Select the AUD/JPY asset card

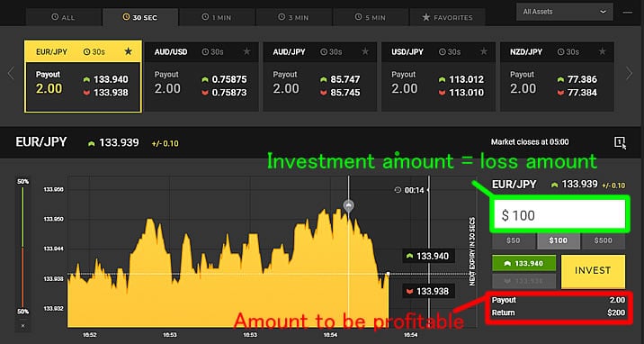tap(319, 77)
